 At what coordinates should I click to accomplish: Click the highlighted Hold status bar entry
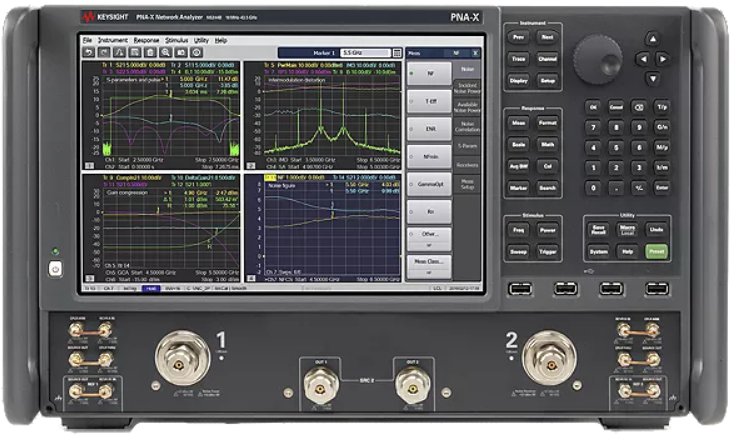tap(151, 288)
